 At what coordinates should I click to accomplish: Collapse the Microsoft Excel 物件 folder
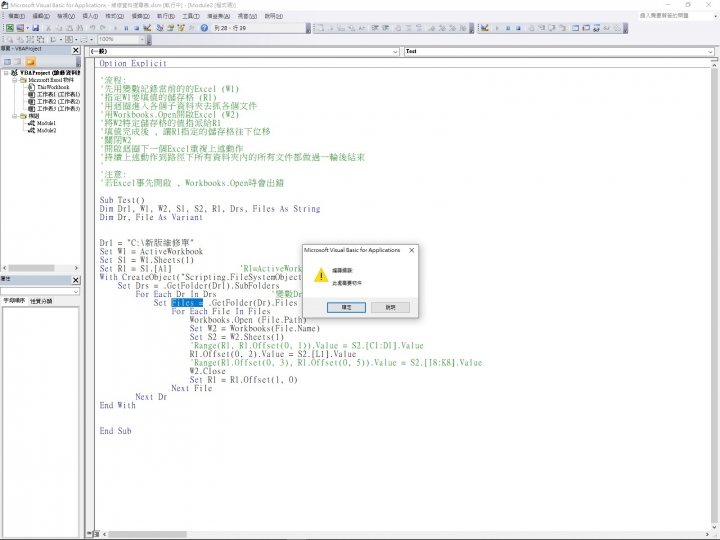(15, 80)
